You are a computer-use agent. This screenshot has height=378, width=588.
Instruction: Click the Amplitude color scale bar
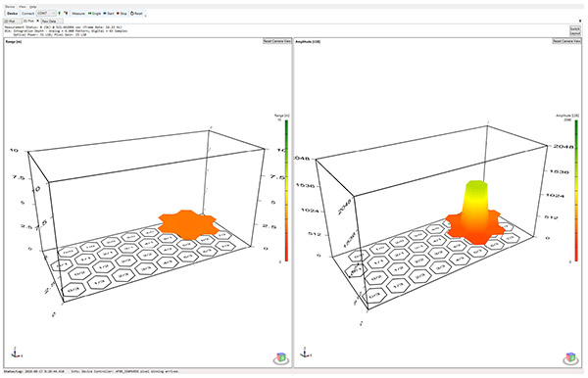pos(576,190)
